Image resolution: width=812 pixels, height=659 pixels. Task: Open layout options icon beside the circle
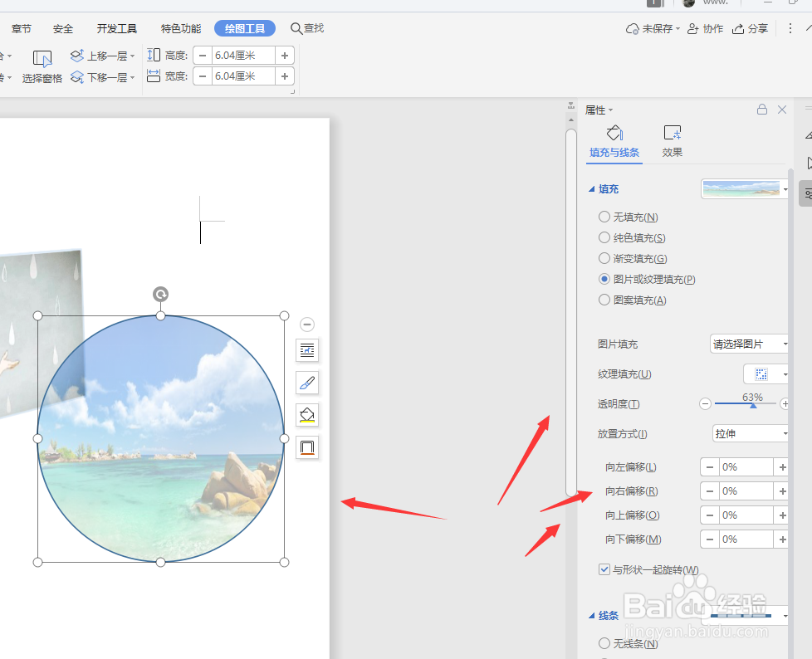point(307,350)
